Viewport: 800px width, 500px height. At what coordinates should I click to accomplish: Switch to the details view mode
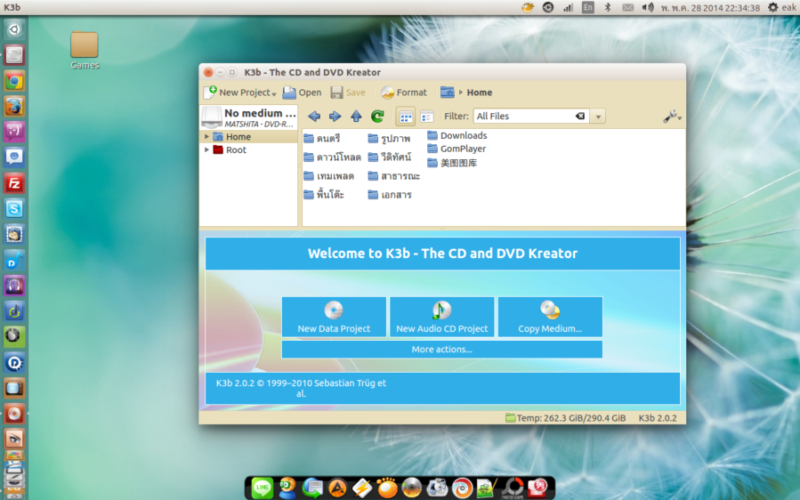[x=427, y=117]
